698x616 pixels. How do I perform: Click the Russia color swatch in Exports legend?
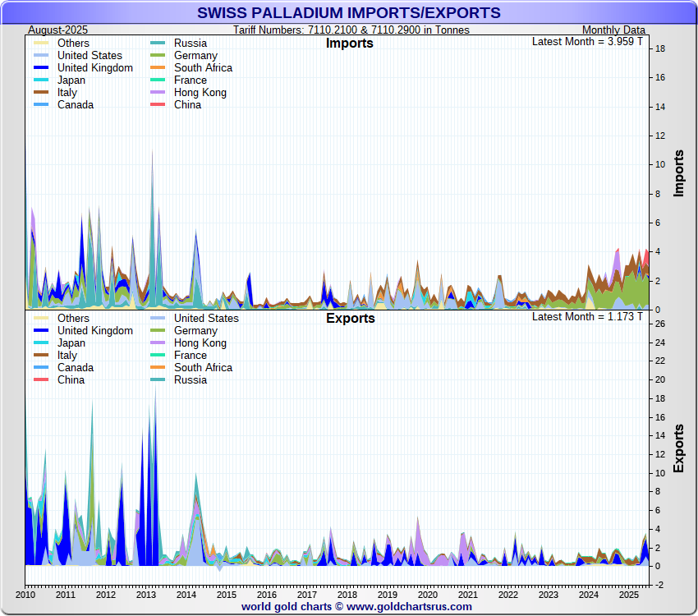click(160, 380)
